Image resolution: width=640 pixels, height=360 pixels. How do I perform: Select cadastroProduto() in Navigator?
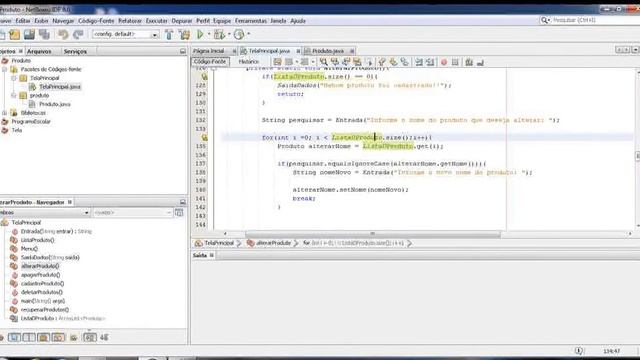[x=42, y=284]
